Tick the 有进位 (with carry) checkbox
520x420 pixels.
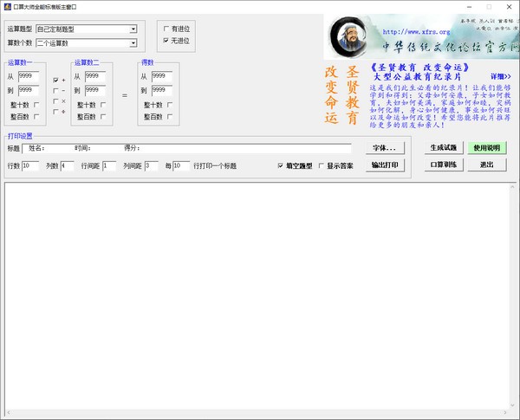(x=166, y=29)
